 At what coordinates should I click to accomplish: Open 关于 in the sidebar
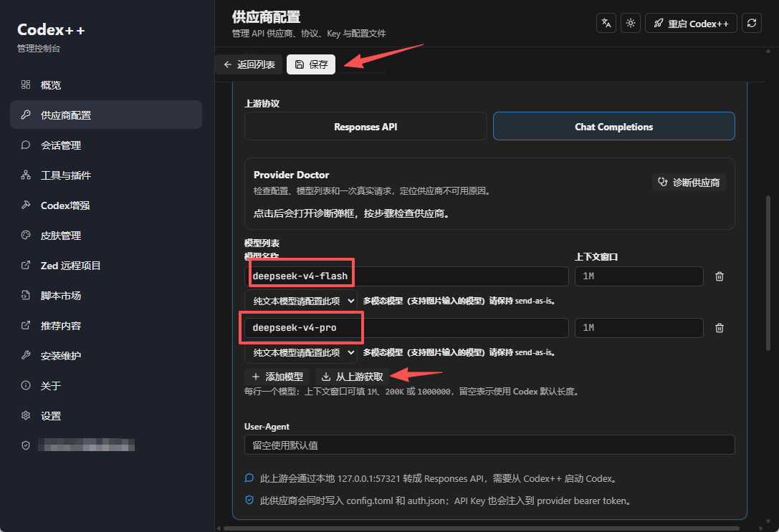[106, 386]
